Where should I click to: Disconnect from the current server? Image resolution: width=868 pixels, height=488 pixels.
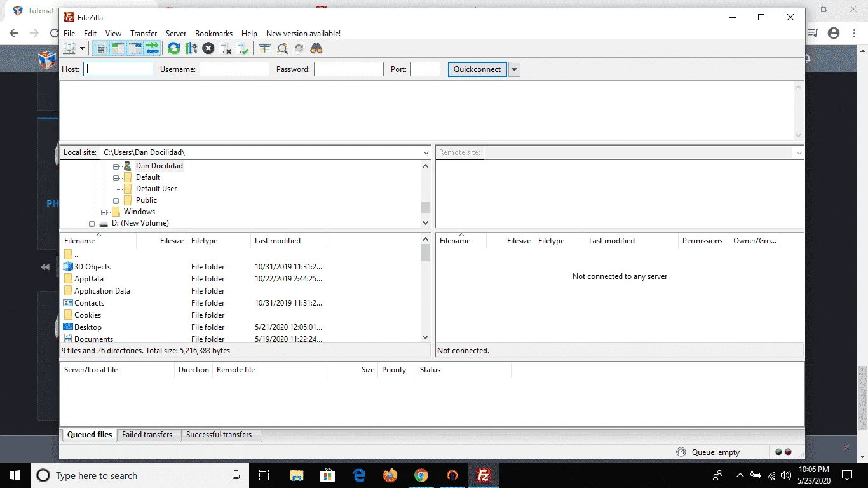tap(226, 48)
